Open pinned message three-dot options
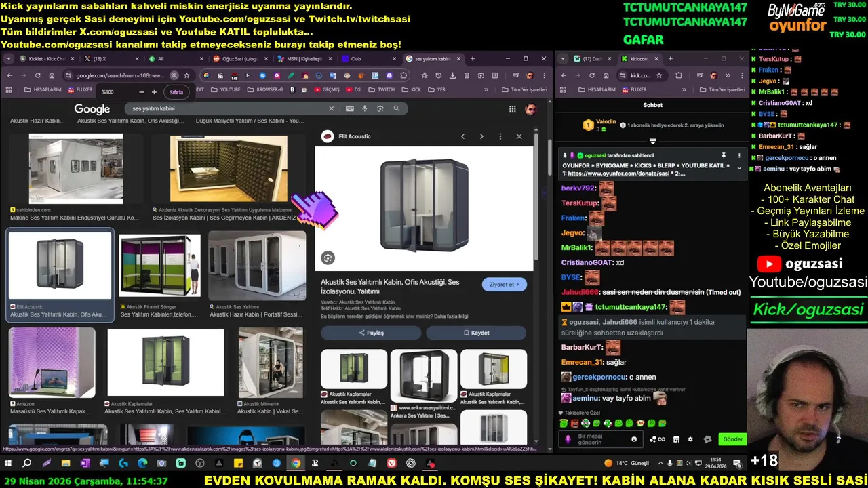Screen dimensions: 868x488 coord(739,155)
